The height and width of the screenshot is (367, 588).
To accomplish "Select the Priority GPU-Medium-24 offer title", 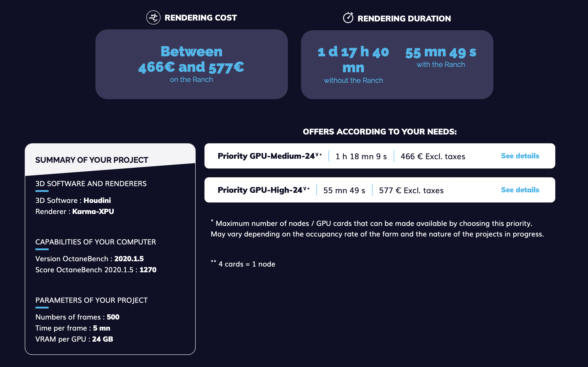I will (x=270, y=156).
